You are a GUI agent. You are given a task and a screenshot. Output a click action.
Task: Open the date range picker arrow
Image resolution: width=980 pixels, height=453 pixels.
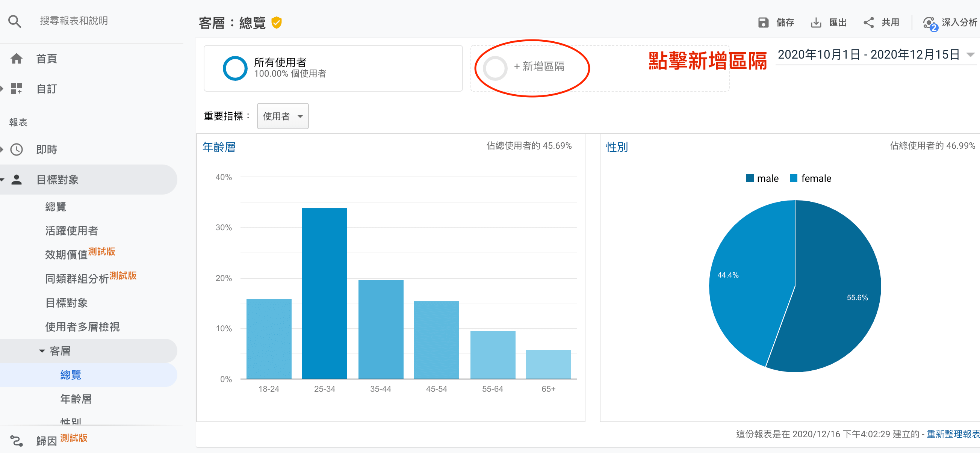tap(971, 55)
